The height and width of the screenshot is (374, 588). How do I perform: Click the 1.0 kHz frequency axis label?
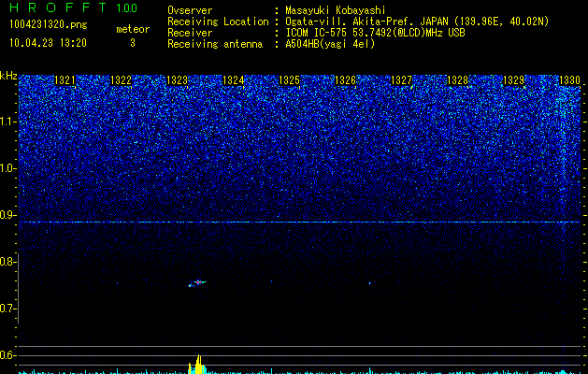pyautogui.click(x=7, y=168)
